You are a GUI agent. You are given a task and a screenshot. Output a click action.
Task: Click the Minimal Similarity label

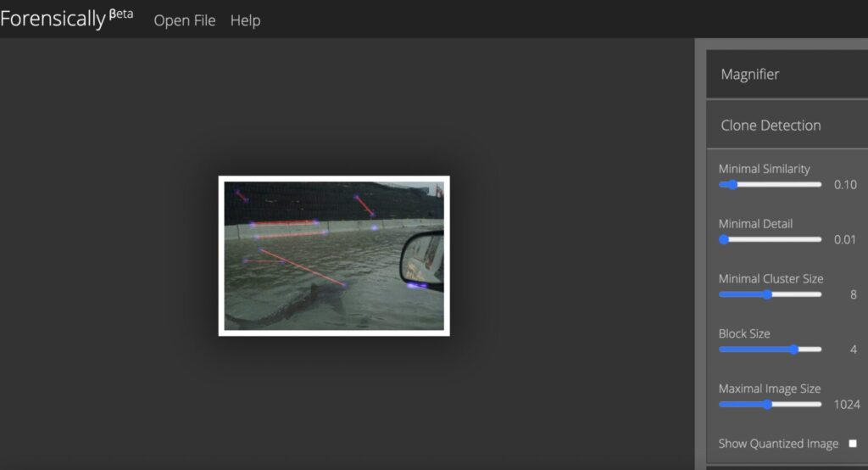pos(764,169)
